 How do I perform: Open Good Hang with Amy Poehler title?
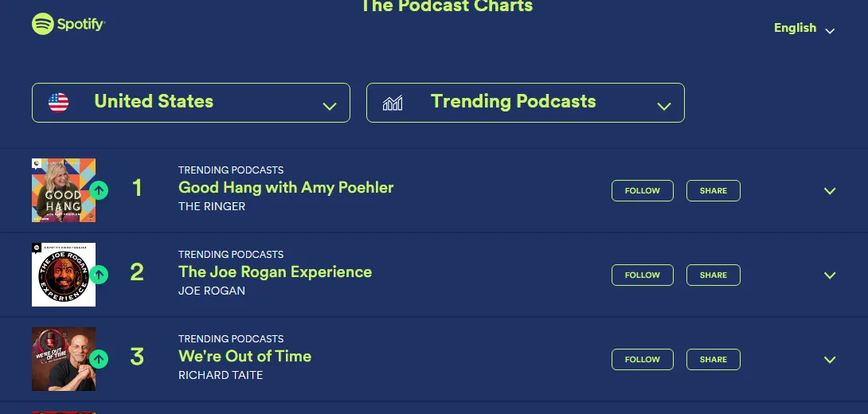coord(286,188)
